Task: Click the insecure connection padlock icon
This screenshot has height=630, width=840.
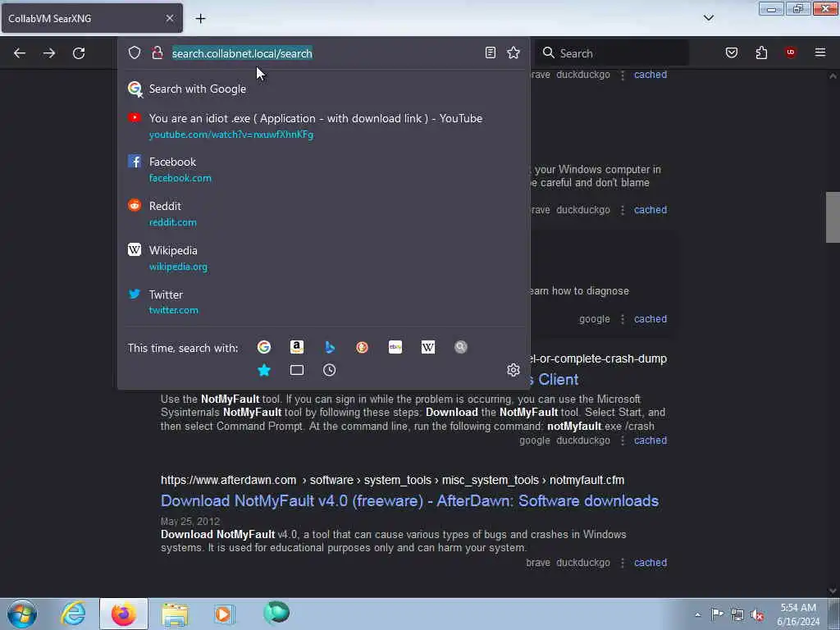Action: tap(157, 52)
